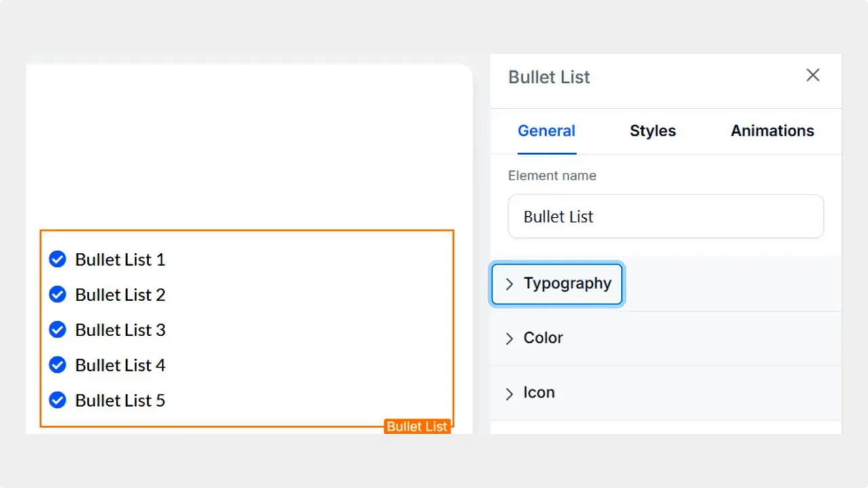Close the Bullet List settings panel
The width and height of the screenshot is (868, 488).
pyautogui.click(x=812, y=75)
